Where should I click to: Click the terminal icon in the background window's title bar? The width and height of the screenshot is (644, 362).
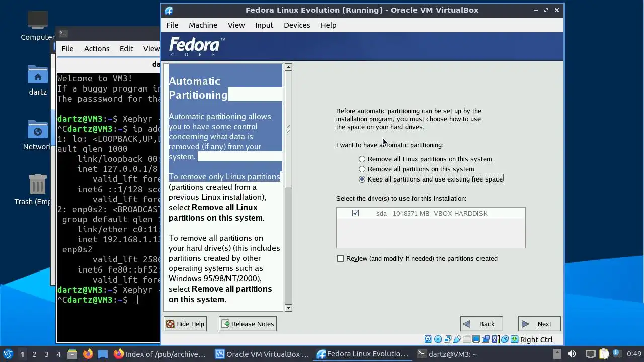[63, 33]
